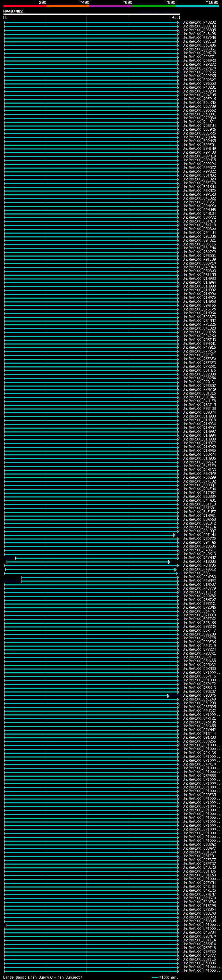The image size is (222, 980).
Task: Choose hit UniRef100_B7ZGN6
Action: click(x=199, y=608)
